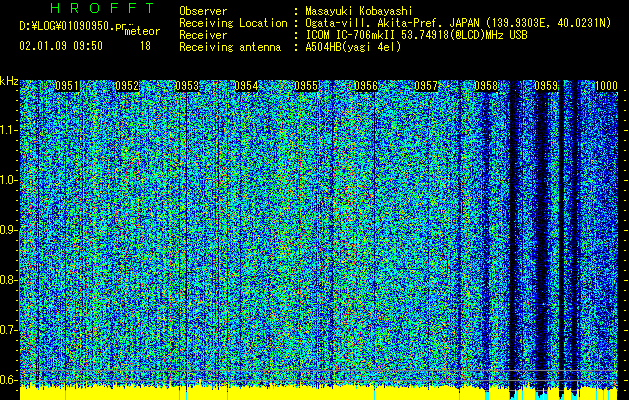629x400 pixels.
Task: Click the 0.8 kHz axis tick label
Action: pos(8,280)
